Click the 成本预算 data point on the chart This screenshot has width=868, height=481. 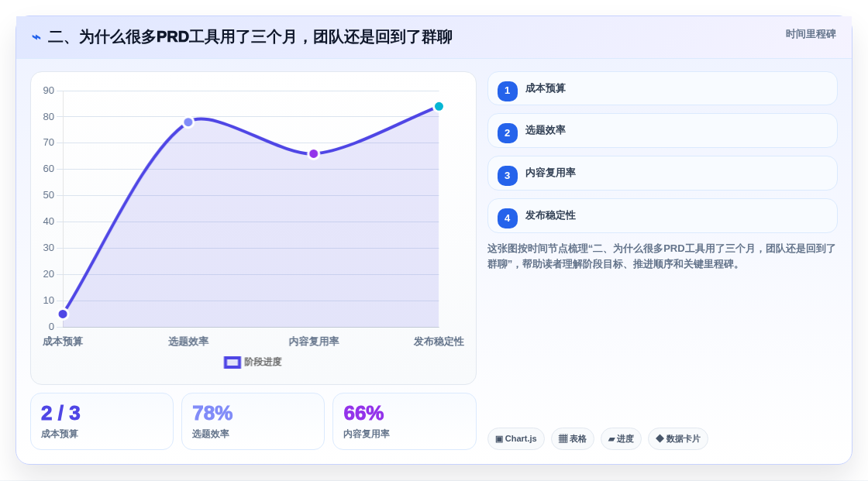63,314
